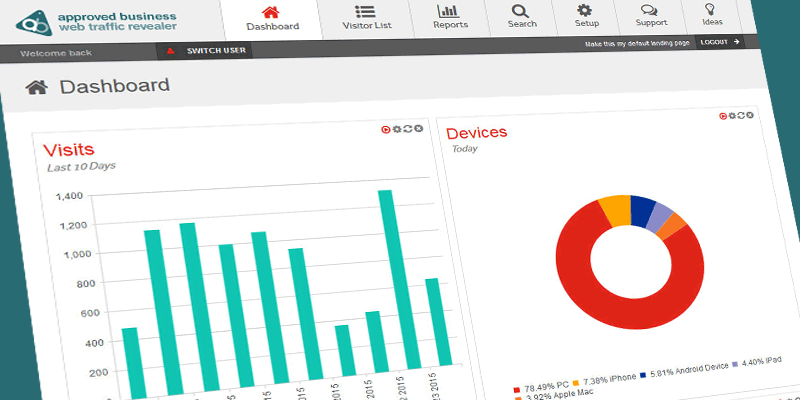
Task: Click the lavender iPad legend swatch
Action: click(x=735, y=364)
